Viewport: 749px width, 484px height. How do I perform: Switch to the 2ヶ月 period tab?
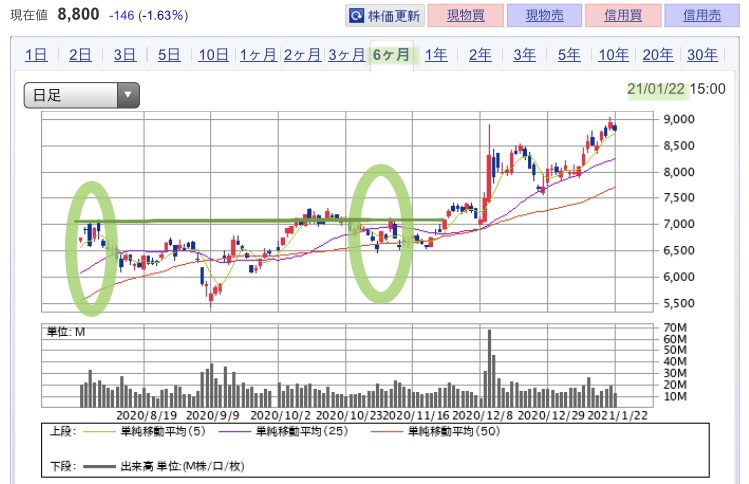(x=302, y=55)
